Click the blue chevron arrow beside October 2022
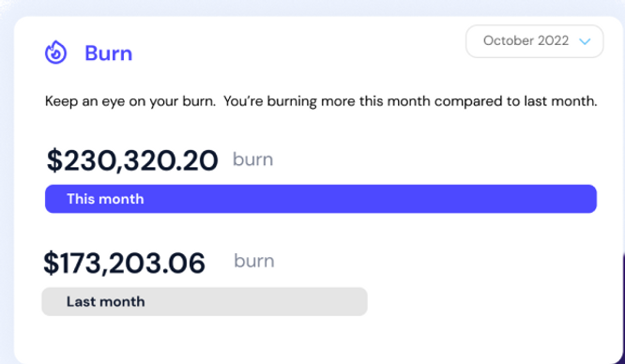Screen dimensions: 625x364 tap(585, 41)
